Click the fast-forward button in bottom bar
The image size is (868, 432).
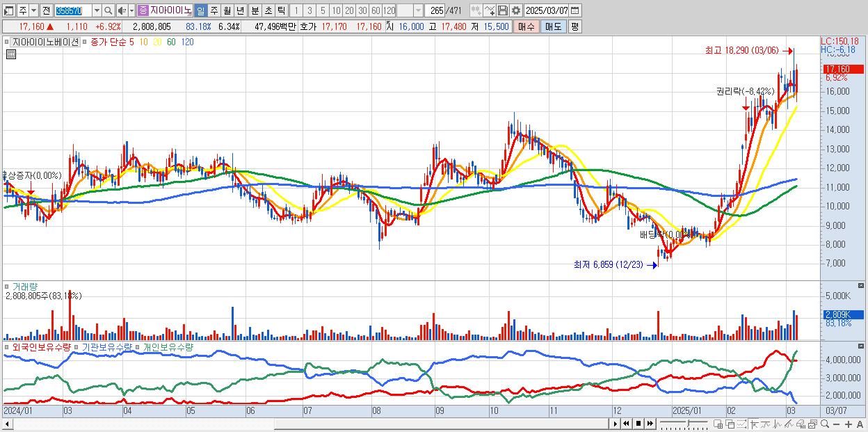click(x=650, y=424)
